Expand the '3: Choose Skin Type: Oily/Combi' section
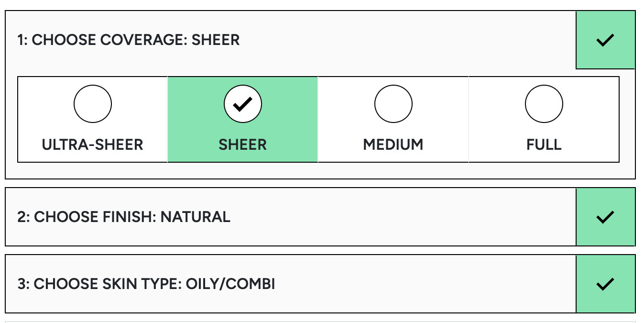This screenshot has height=323, width=644. [x=335, y=284]
